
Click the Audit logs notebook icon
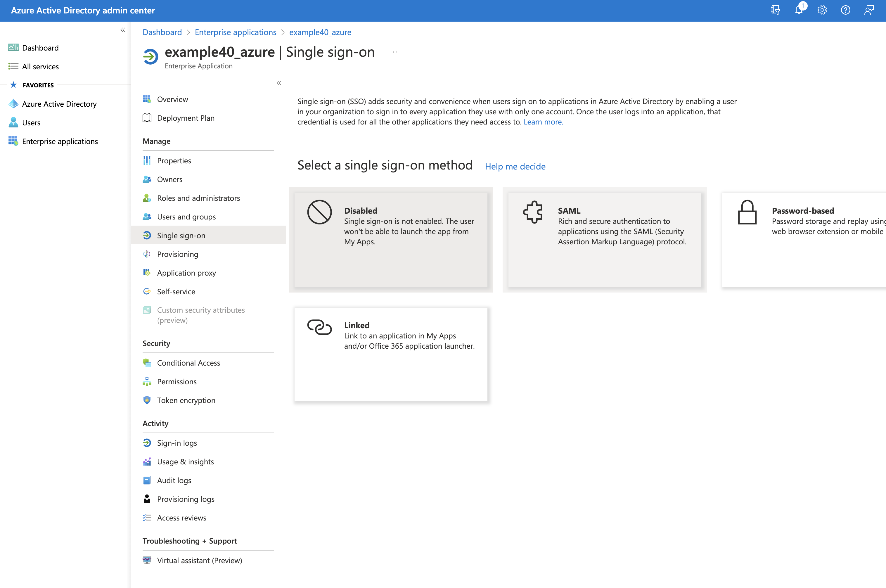pyautogui.click(x=147, y=480)
